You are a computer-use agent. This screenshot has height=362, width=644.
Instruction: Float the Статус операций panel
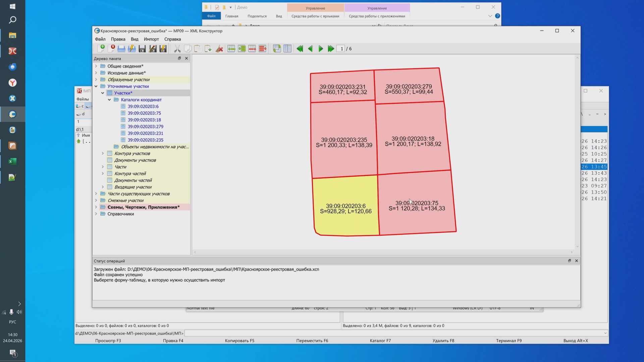(570, 261)
